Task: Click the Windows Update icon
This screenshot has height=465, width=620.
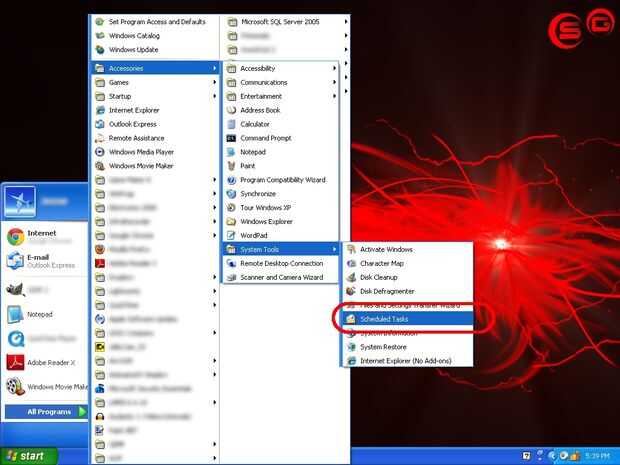Action: [x=100, y=50]
